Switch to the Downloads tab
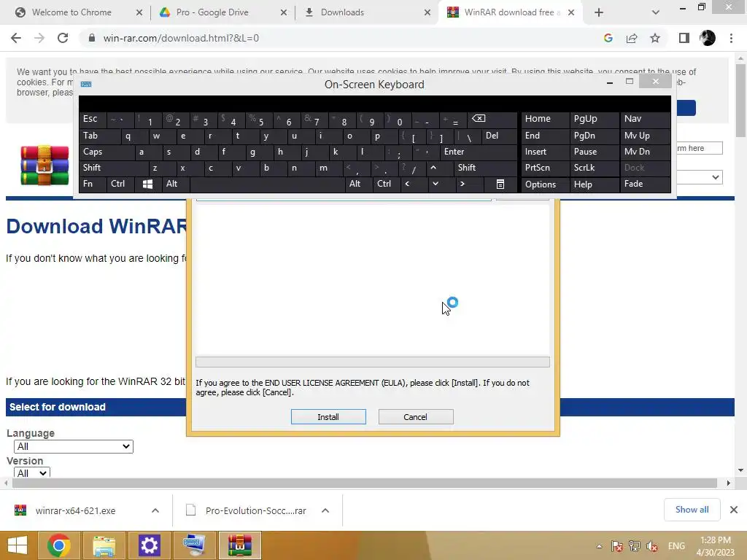Image resolution: width=747 pixels, height=560 pixels. point(367,12)
